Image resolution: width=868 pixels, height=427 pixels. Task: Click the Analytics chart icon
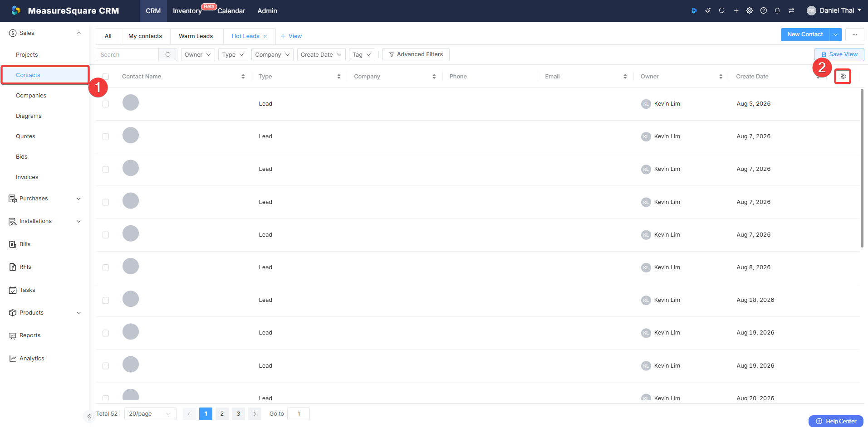pos(13,359)
